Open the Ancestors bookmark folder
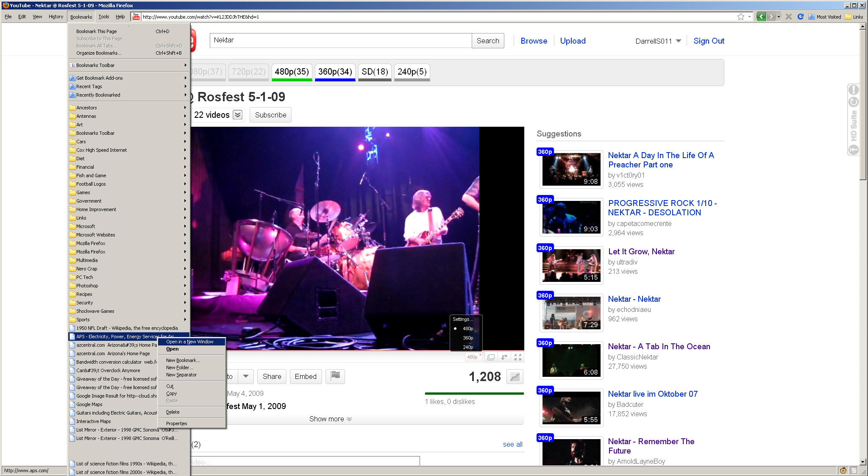This screenshot has width=868, height=476. (128, 108)
